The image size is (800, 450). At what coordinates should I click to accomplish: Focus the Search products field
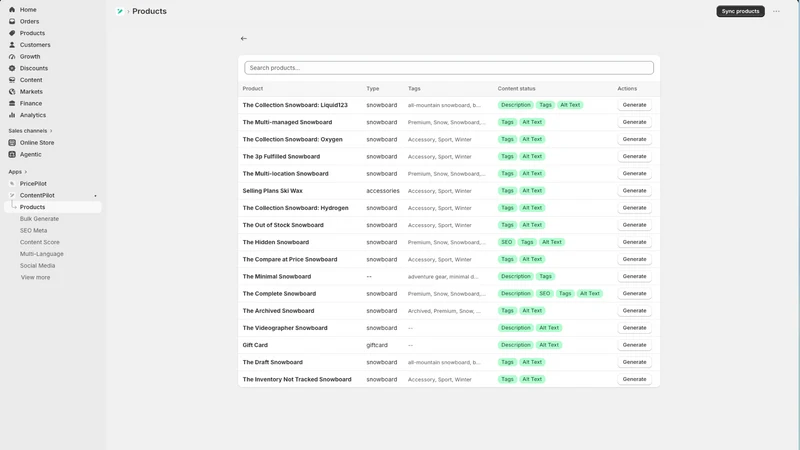pos(449,68)
